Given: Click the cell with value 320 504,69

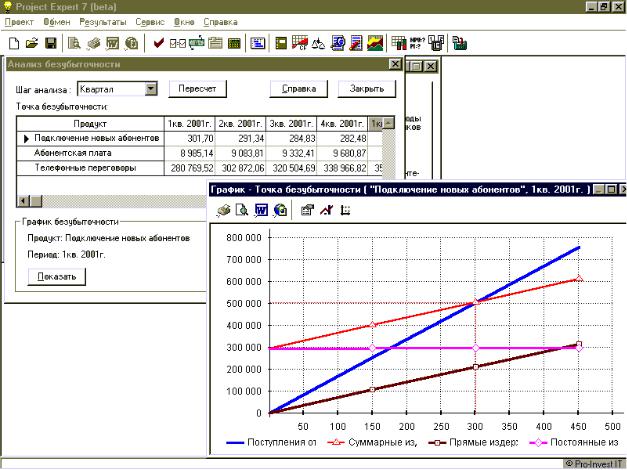Looking at the screenshot, I should coord(292,168).
